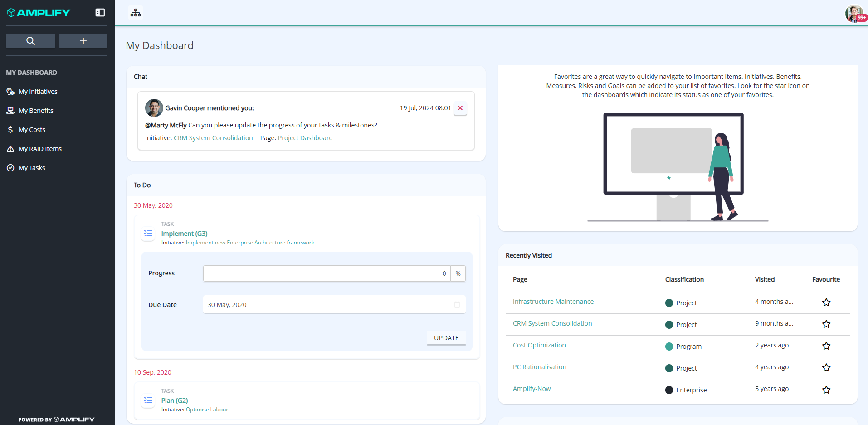
Task: Click the percent sign unit box
Action: coord(458,274)
